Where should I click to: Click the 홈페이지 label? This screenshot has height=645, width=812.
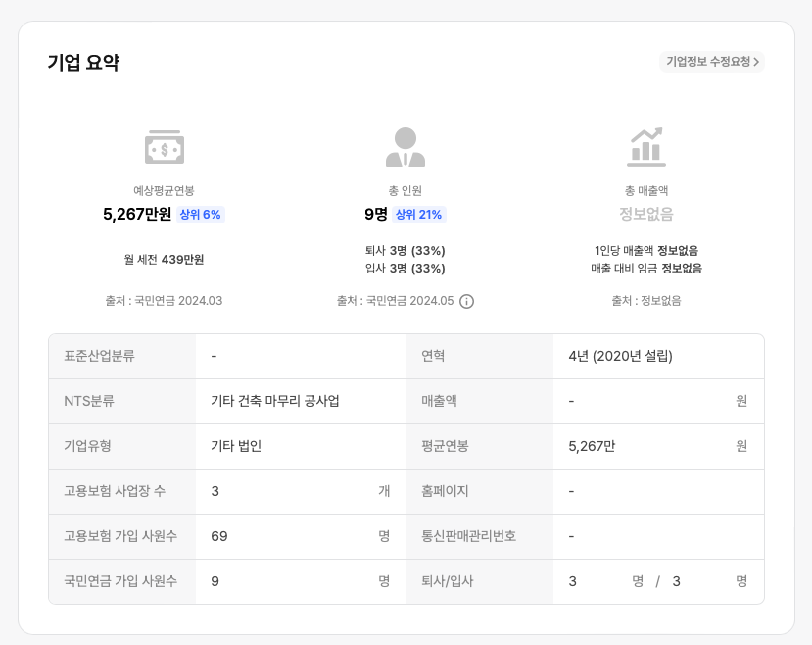pyautogui.click(x=445, y=491)
